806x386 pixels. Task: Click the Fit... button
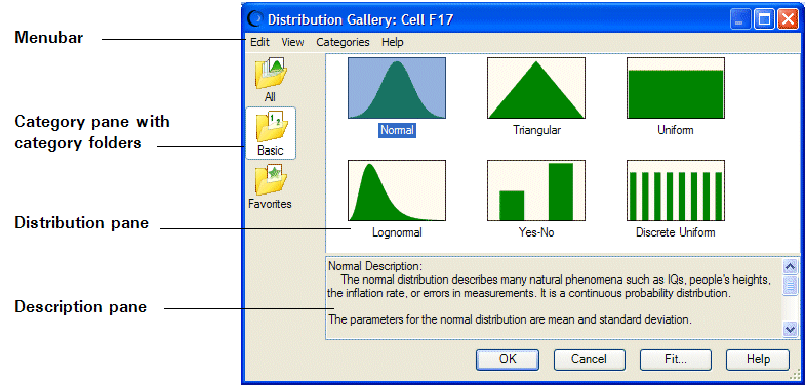click(x=675, y=359)
